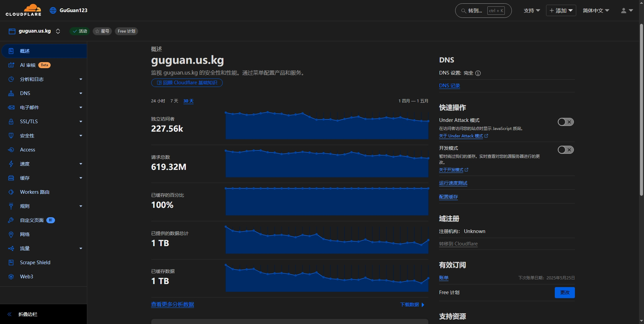Image resolution: width=644 pixels, height=324 pixels.
Task: Click the 流量 routing icon
Action: coord(11,248)
